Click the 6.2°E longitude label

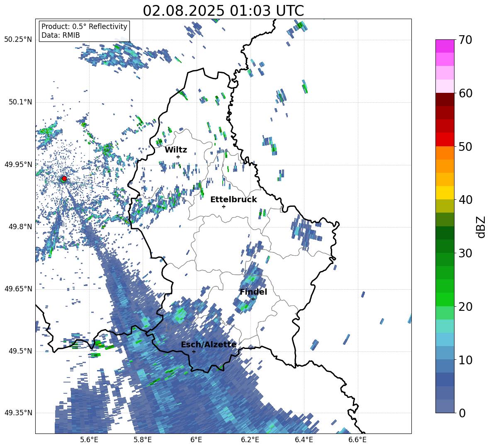click(250, 440)
